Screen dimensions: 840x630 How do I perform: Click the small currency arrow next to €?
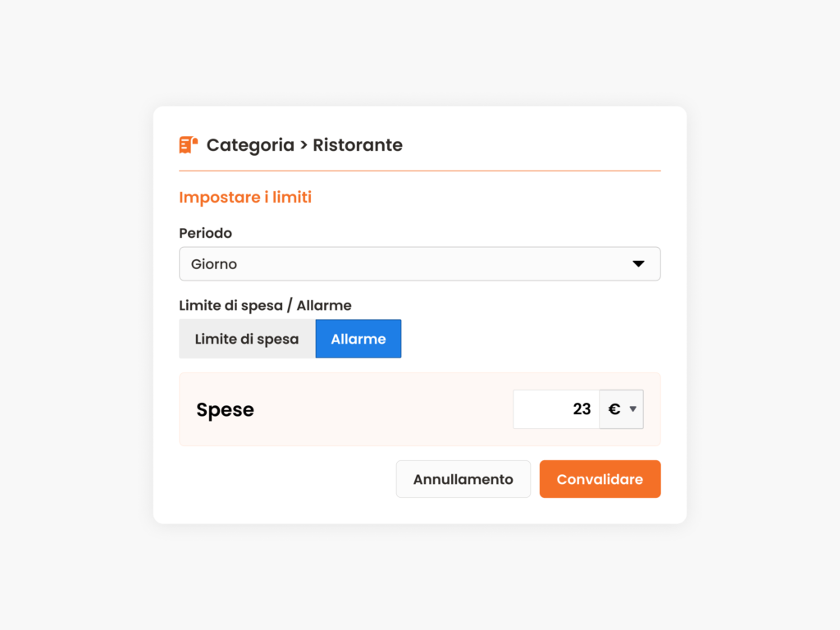632,409
